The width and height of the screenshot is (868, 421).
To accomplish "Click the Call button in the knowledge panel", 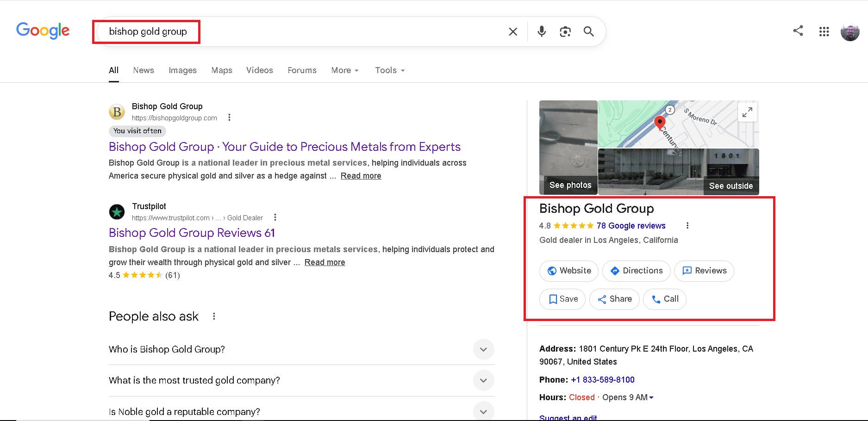I will pyautogui.click(x=664, y=299).
